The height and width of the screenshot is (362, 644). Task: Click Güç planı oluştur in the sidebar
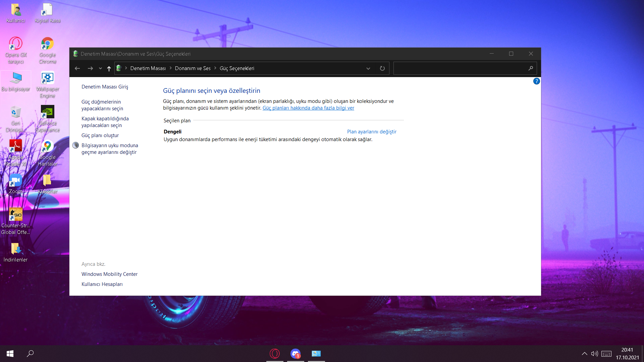[100, 135]
